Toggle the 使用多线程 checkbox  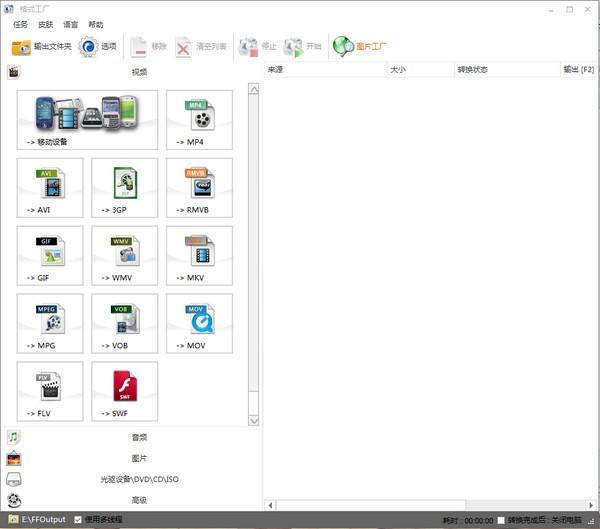pyautogui.click(x=78, y=520)
